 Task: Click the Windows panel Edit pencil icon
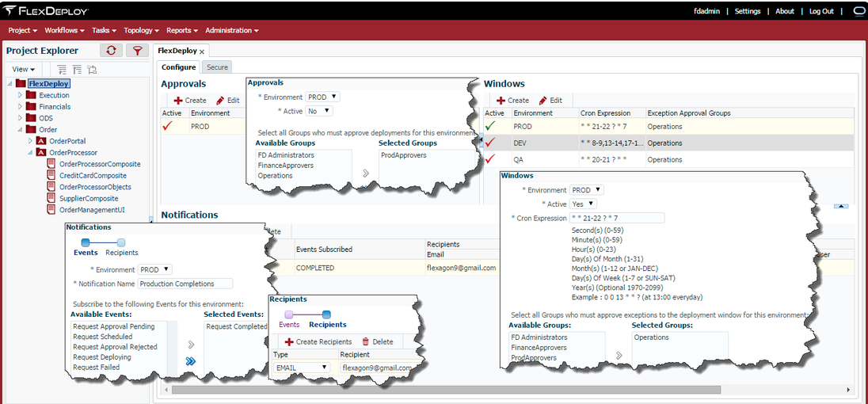[x=542, y=101]
